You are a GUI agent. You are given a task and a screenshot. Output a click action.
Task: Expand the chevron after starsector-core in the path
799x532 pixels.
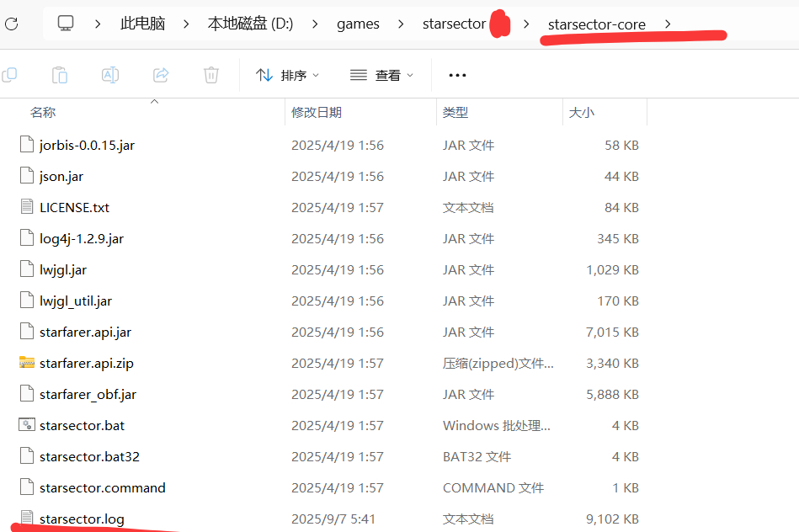668,24
